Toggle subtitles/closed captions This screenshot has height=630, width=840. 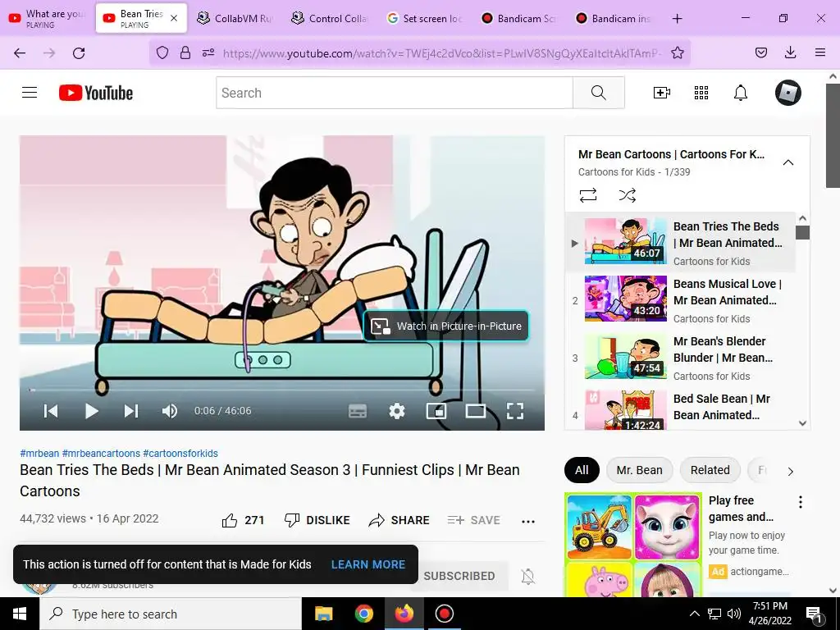coord(358,411)
